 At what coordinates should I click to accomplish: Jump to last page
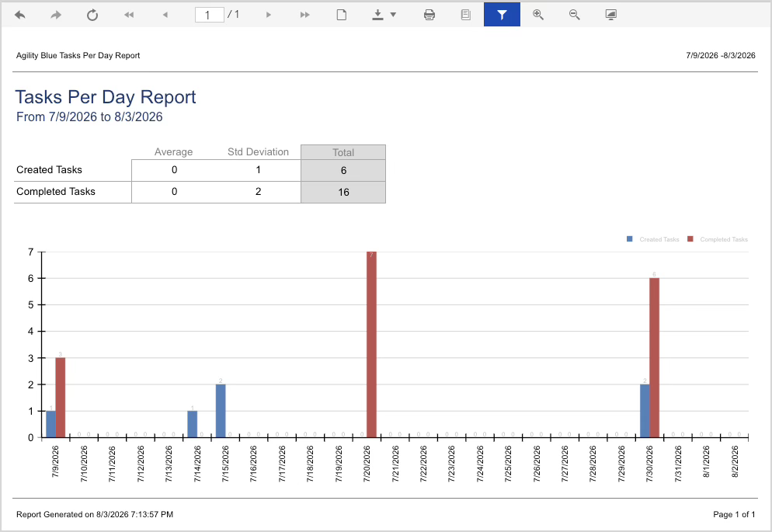[304, 15]
